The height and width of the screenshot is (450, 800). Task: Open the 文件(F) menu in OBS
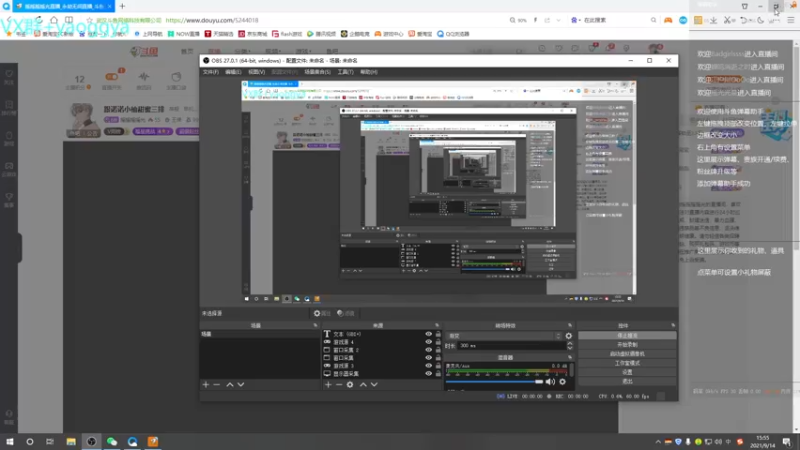click(x=211, y=72)
